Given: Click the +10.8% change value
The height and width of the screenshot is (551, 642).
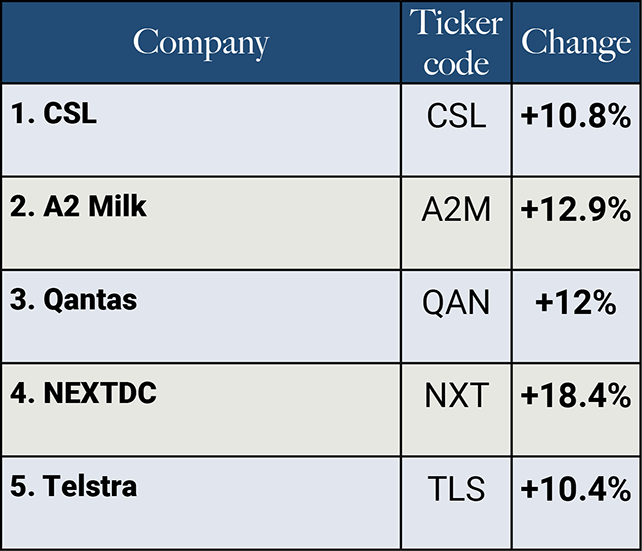Looking at the screenshot, I should click(576, 117).
